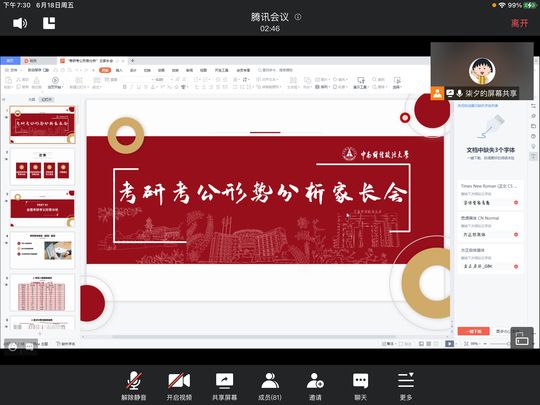Open meeting info next to 腾讯会议 title
Image resolution: width=540 pixels, height=405 pixels.
pos(298,17)
